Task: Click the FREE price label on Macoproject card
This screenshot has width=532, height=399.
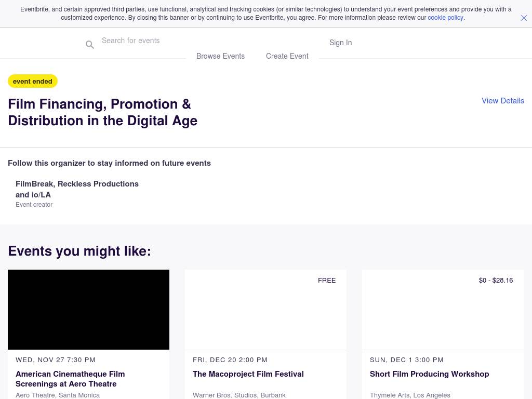Action: 327,280
